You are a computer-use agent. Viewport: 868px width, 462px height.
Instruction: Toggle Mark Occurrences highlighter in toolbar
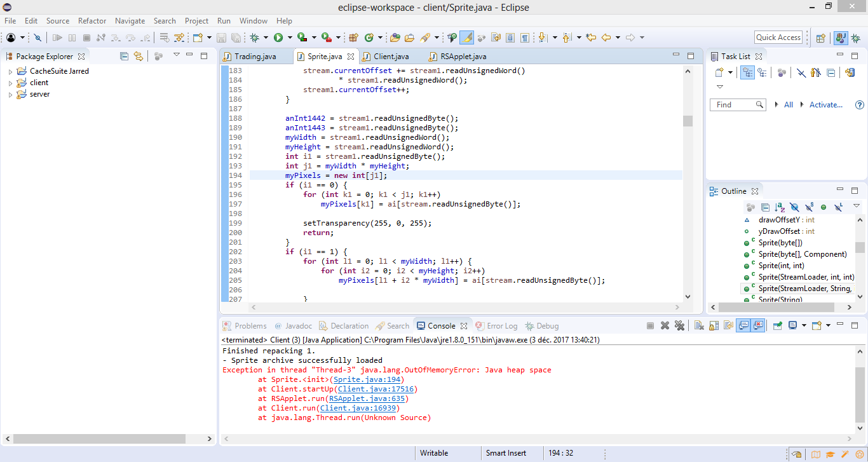click(466, 37)
